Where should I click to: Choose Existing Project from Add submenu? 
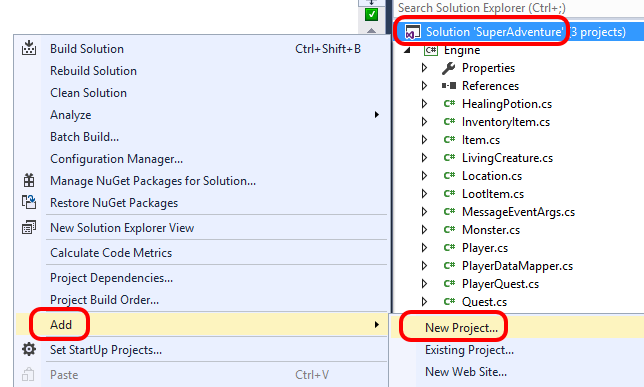coord(518,350)
